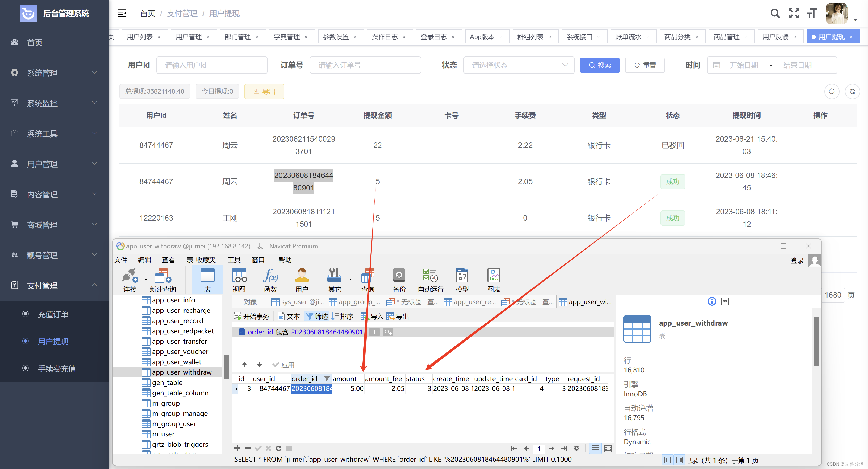
Task: Open the 请选择状态 status dropdown
Action: click(519, 65)
